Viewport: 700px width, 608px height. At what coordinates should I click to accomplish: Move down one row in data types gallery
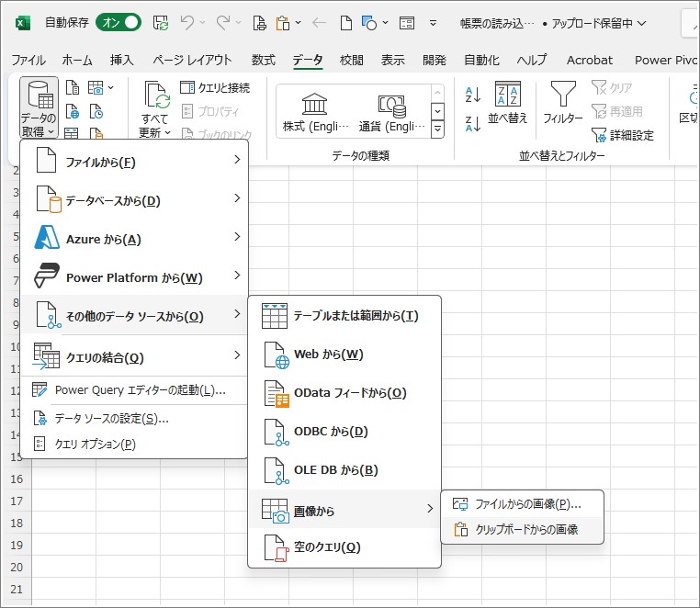pos(438,111)
